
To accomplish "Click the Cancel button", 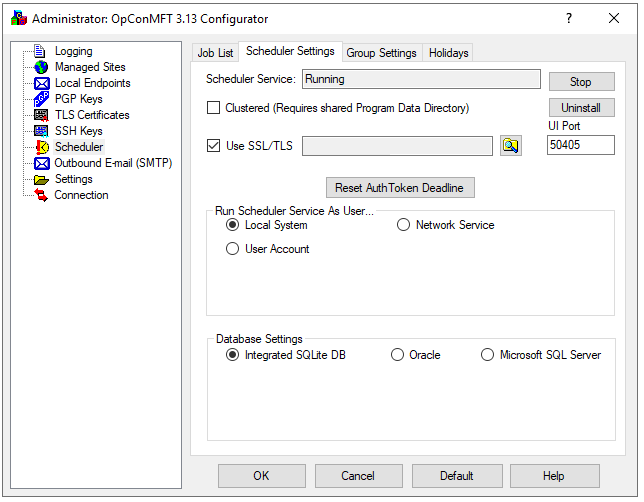I will pyautogui.click(x=359, y=476).
